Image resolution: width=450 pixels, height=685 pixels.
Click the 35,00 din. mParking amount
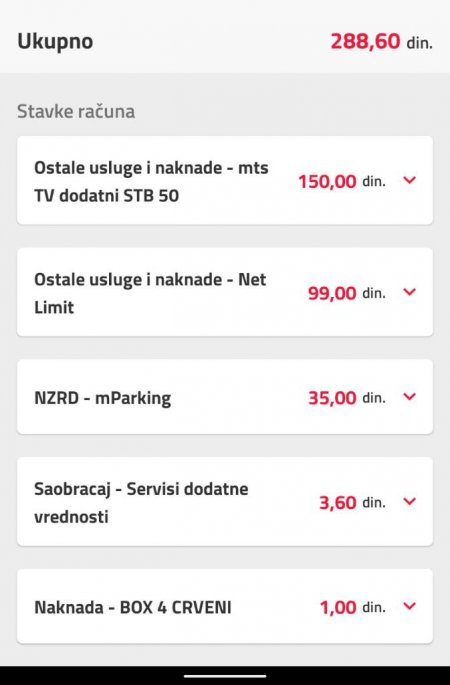[347, 398]
